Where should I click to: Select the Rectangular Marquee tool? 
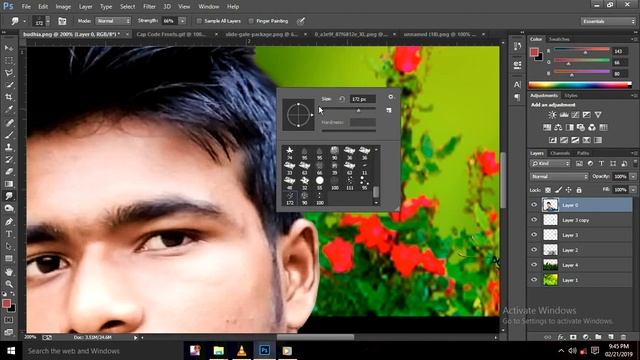coord(9,60)
